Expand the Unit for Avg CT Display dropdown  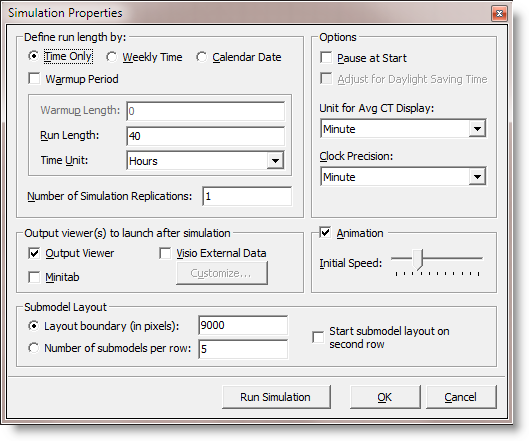[477, 129]
